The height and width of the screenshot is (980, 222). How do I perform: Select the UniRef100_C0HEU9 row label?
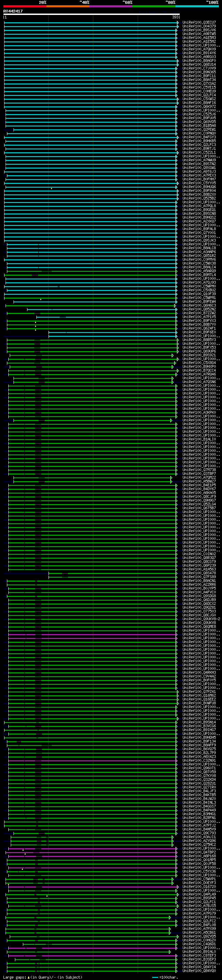(x=199, y=91)
